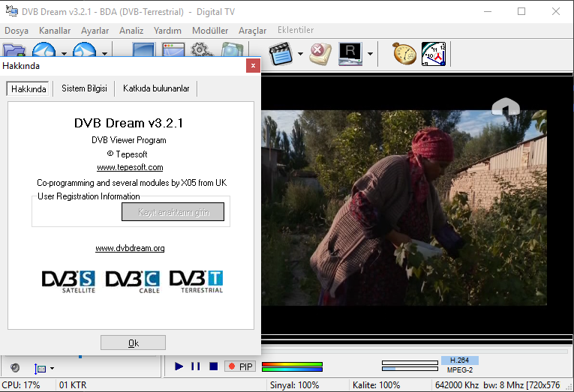This screenshot has width=574, height=392.
Task: Open the Analiz menu
Action: tap(131, 31)
